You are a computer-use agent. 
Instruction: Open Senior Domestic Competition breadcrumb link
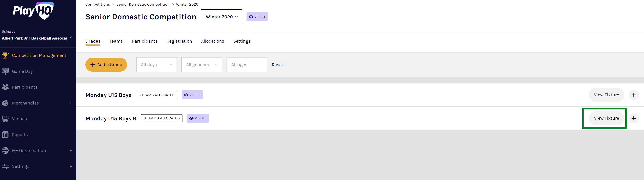click(x=143, y=4)
